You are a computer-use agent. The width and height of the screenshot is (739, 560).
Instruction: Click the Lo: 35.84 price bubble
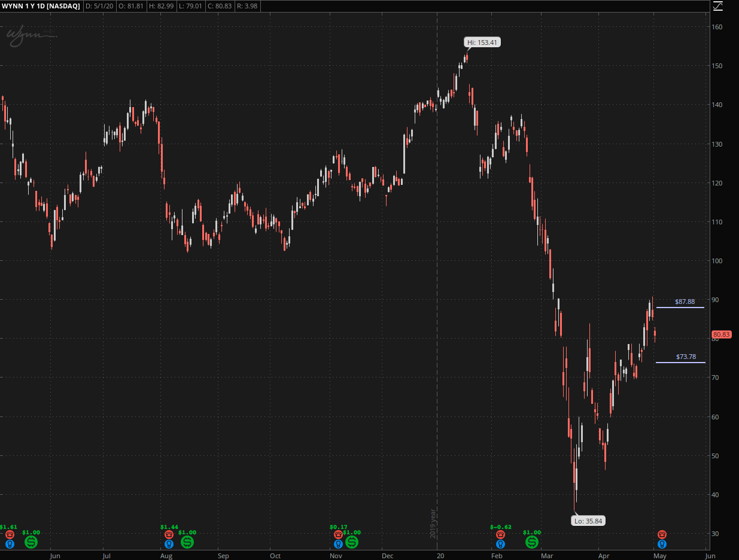589,521
